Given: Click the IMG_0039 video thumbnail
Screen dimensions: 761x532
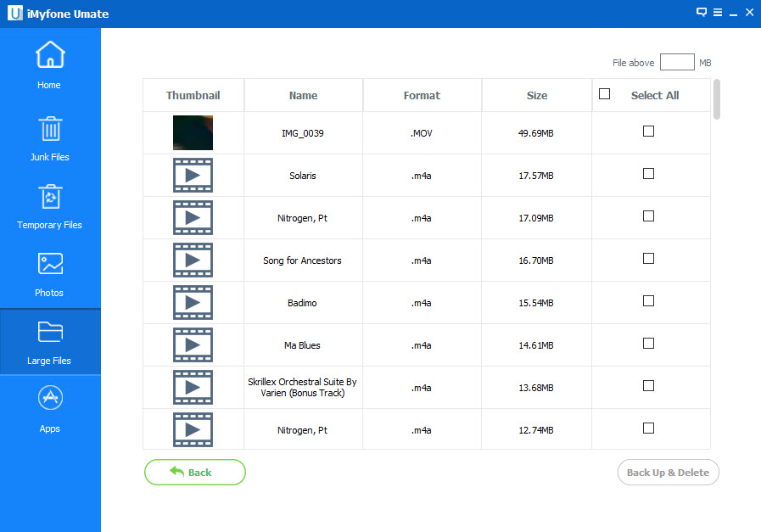Looking at the screenshot, I should [193, 133].
